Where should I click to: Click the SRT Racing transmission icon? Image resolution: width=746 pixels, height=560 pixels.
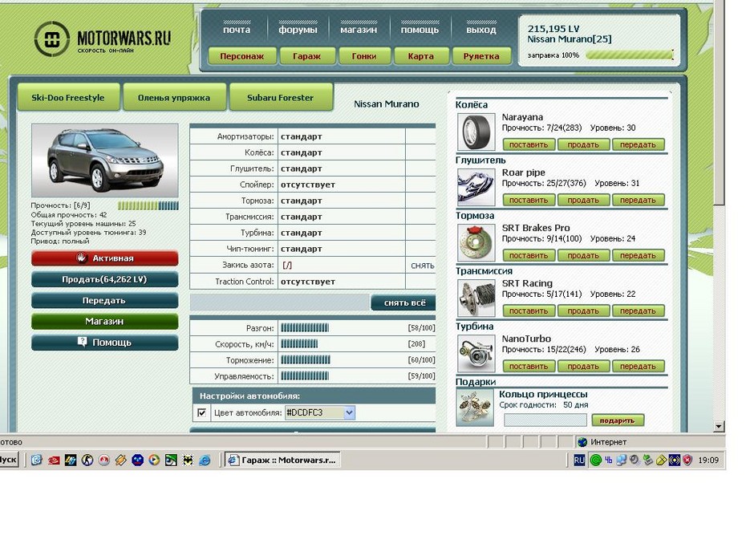(476, 298)
